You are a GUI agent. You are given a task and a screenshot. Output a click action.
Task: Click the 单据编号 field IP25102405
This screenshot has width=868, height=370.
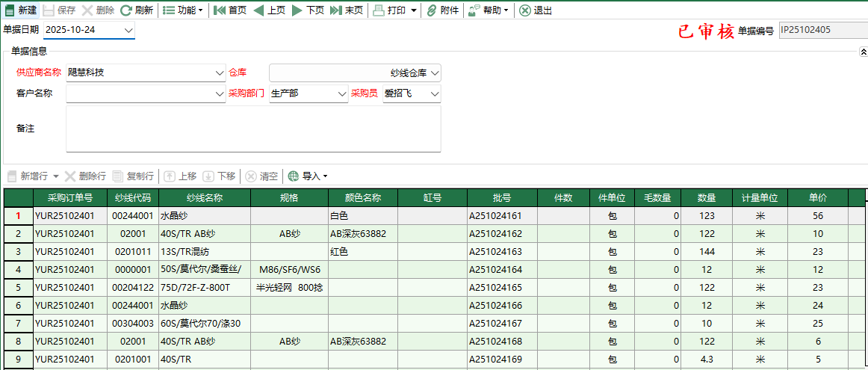pyautogui.click(x=822, y=31)
